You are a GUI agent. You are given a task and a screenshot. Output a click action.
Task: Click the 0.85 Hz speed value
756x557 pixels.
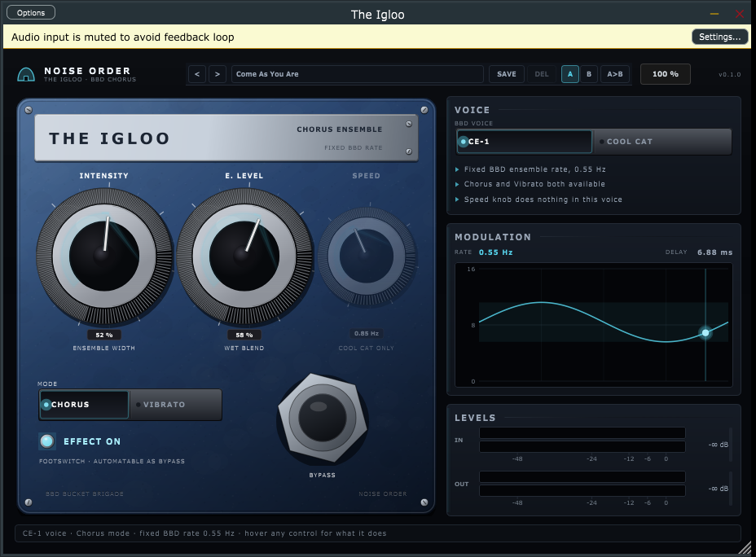(367, 333)
